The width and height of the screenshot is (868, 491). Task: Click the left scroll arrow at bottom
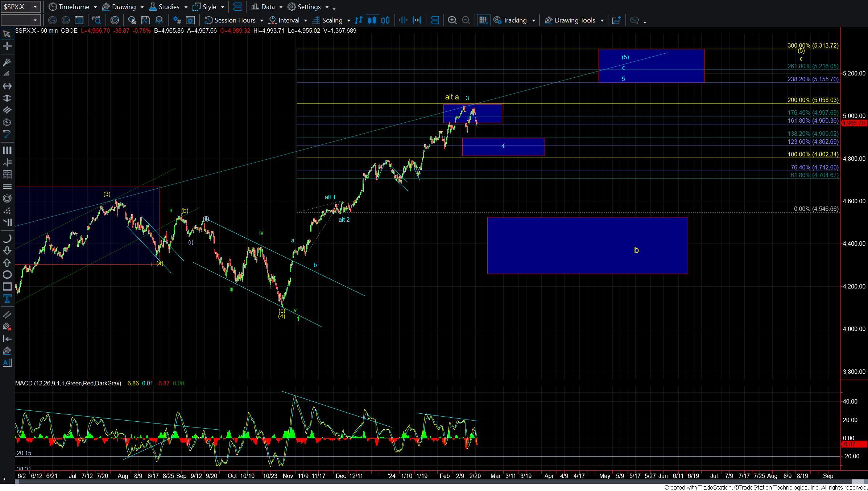click(x=4, y=479)
